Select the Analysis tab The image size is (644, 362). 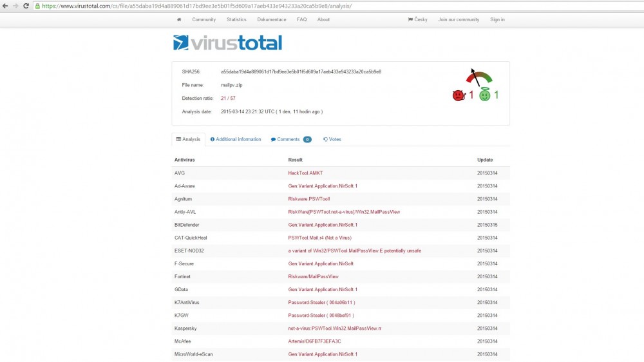[188, 139]
